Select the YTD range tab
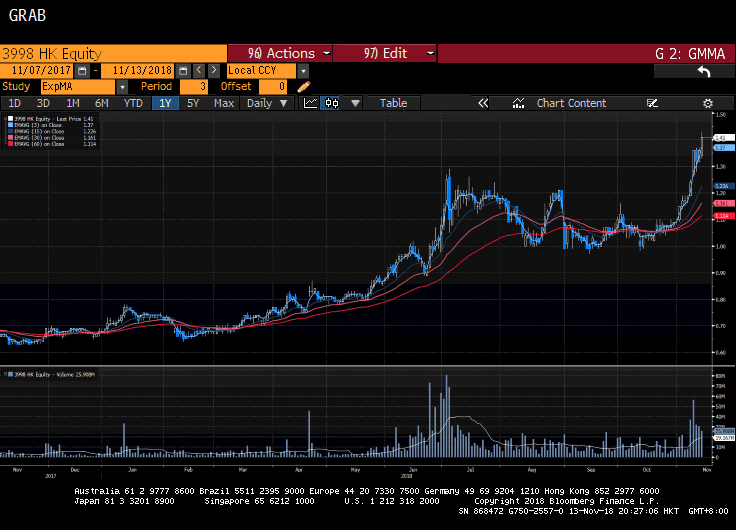Screen dimensions: 736x530 coord(133,103)
